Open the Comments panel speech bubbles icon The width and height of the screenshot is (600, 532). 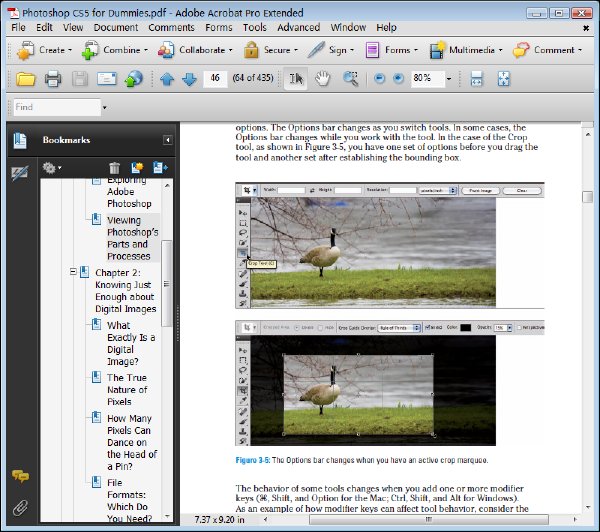tap(20, 476)
